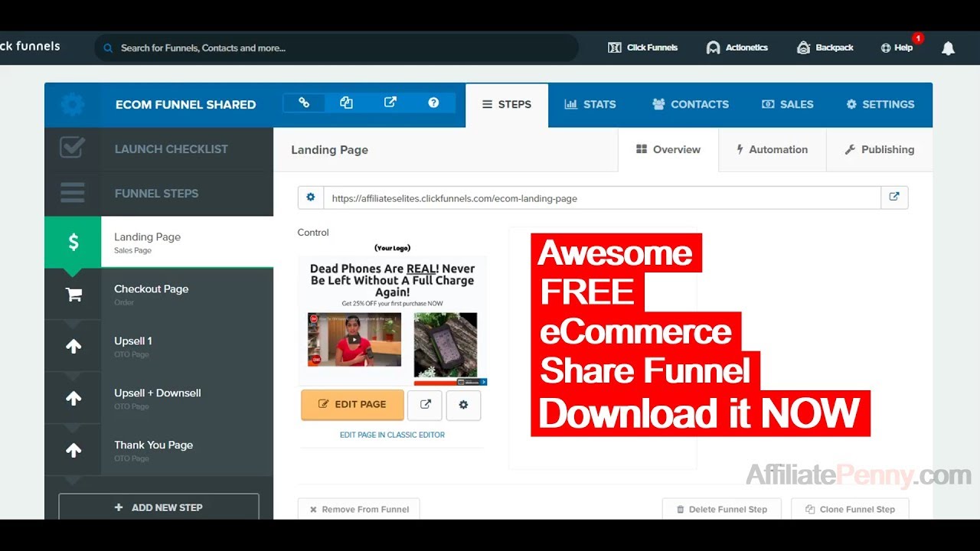Open the CONTACTS tab

pos(691,104)
